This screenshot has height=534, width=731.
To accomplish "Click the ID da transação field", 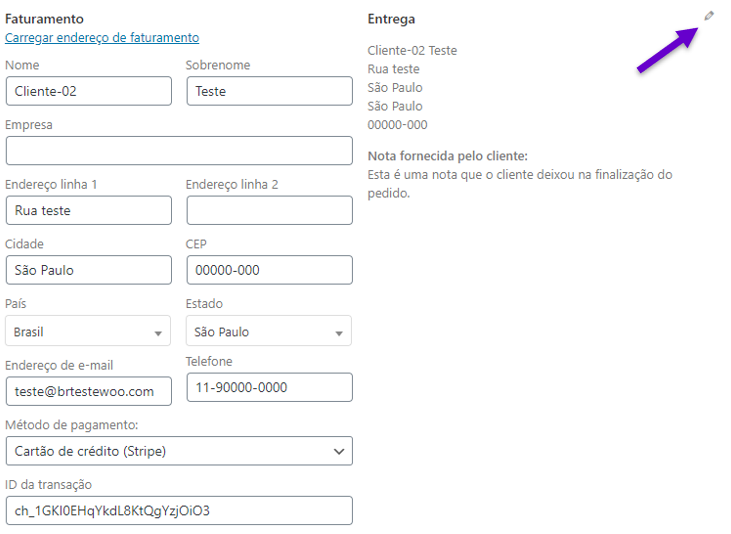I will [x=179, y=511].
